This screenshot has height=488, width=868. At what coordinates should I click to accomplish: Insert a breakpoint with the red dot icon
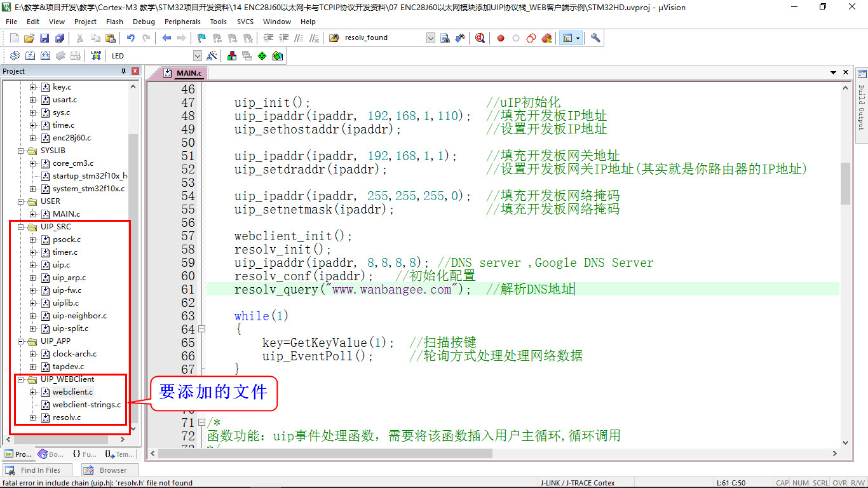coord(501,38)
